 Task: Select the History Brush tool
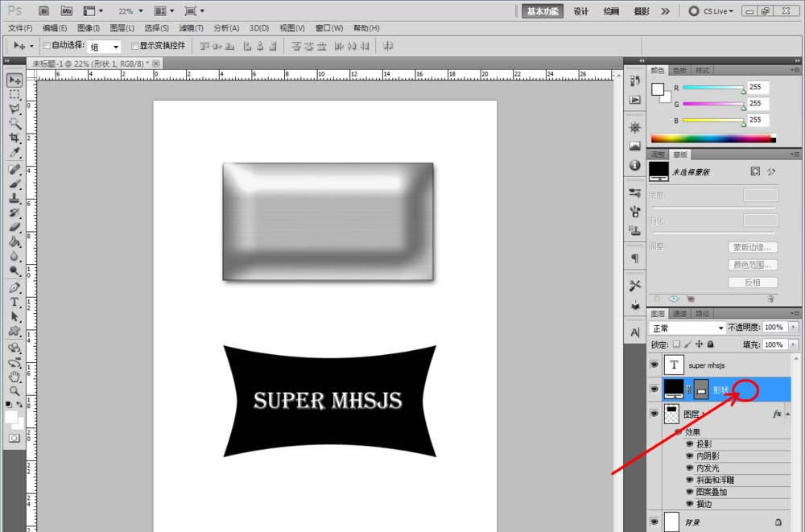[x=14, y=212]
